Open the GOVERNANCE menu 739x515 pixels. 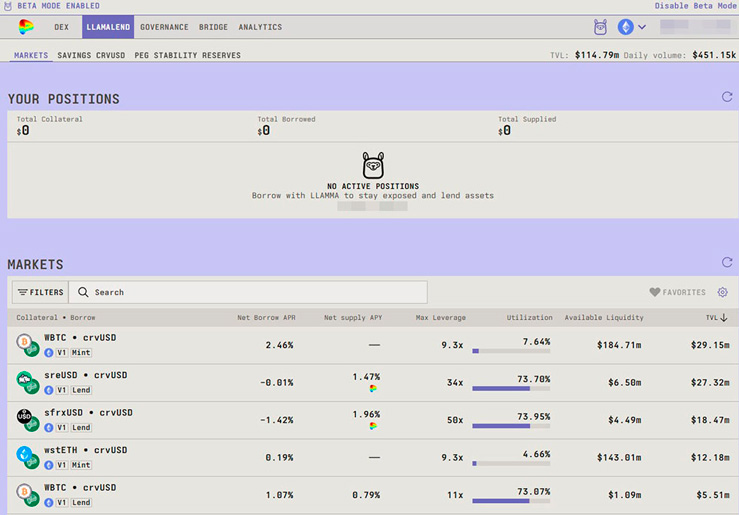[x=164, y=27]
